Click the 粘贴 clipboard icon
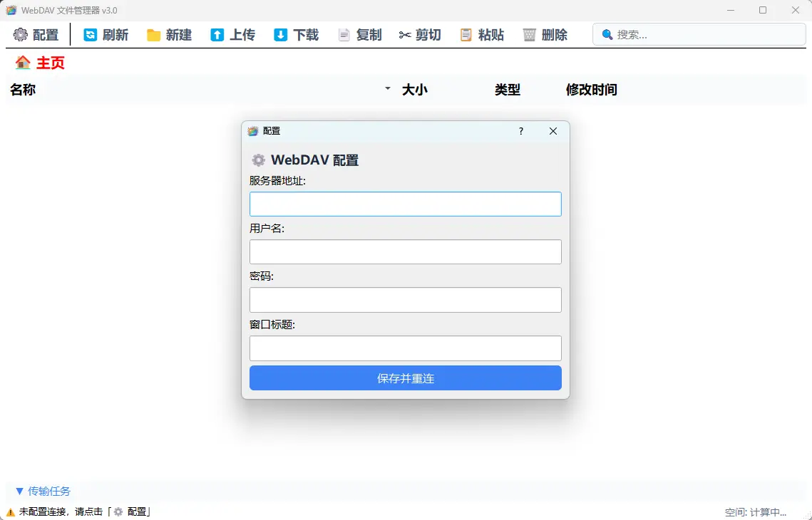The width and height of the screenshot is (812, 520). pos(466,35)
